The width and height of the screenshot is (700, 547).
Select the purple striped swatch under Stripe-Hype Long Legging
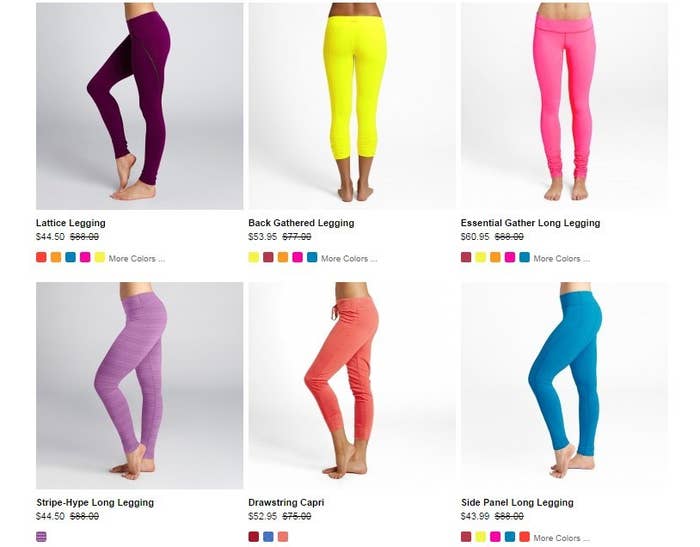click(x=41, y=537)
